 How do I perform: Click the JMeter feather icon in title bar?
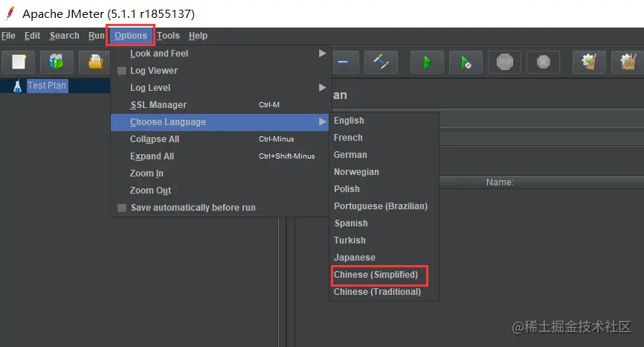pos(10,13)
